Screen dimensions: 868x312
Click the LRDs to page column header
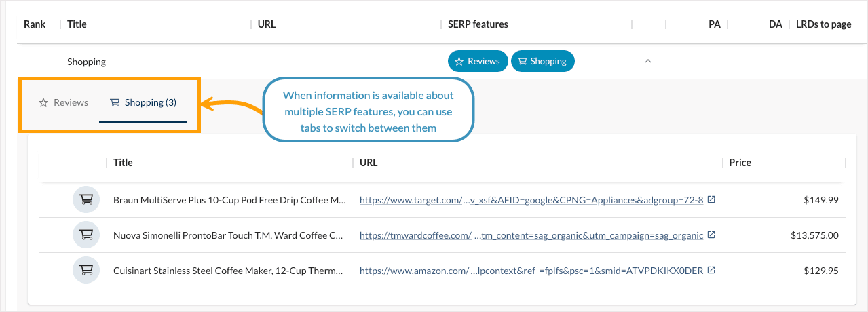[x=823, y=24]
